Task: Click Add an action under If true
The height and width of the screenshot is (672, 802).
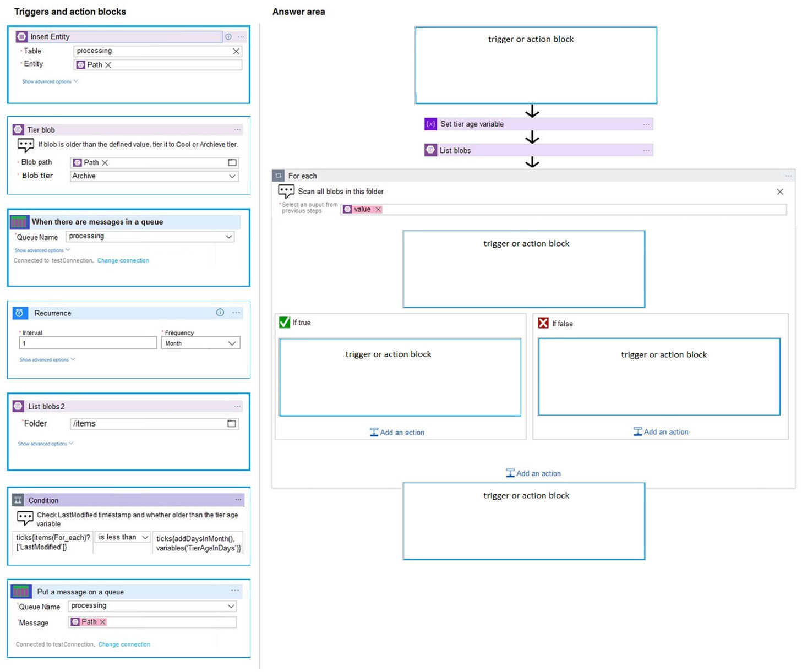Action: [x=397, y=433]
